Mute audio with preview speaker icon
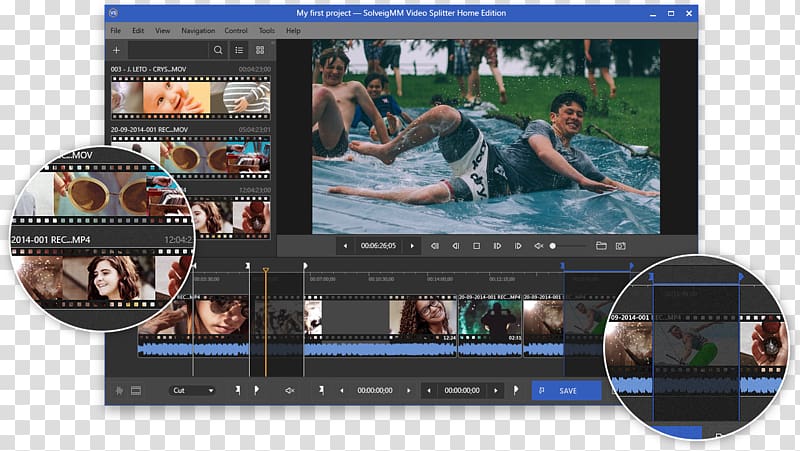Screen dimensions: 800x451 [x=539, y=246]
